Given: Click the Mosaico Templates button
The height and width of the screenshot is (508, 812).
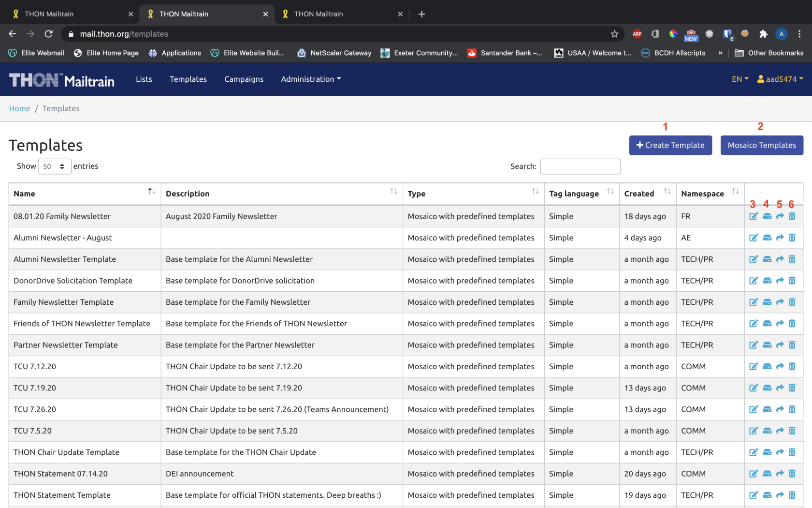Looking at the screenshot, I should coord(762,145).
